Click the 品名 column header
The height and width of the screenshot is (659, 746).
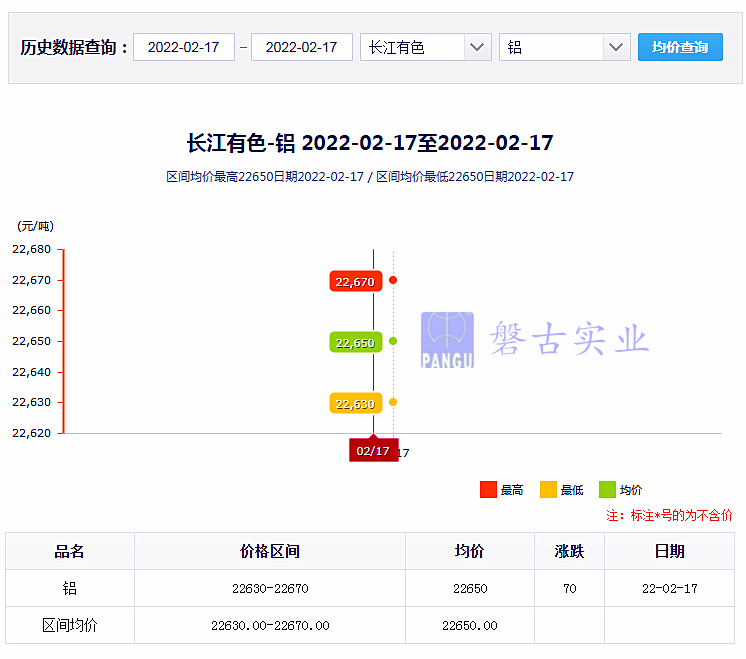pos(69,551)
